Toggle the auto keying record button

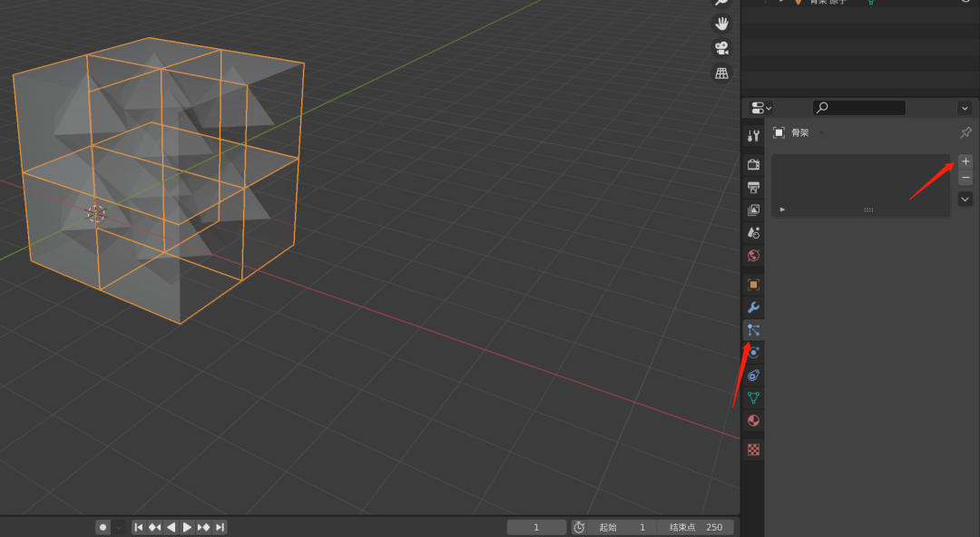pyautogui.click(x=103, y=527)
